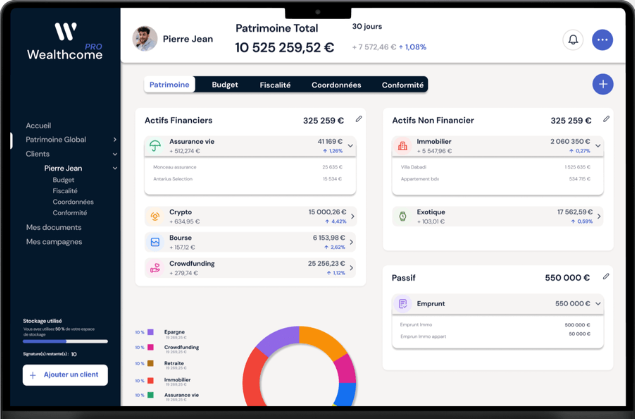Image resolution: width=635 pixels, height=419 pixels.
Task: Open Mes documents in sidebar
Action: click(x=54, y=228)
